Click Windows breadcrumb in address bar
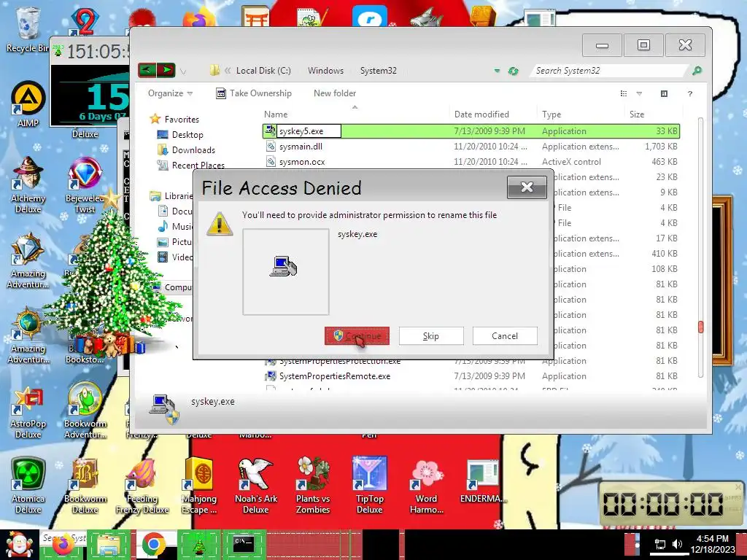Viewport: 747px width, 560px height. click(x=325, y=71)
